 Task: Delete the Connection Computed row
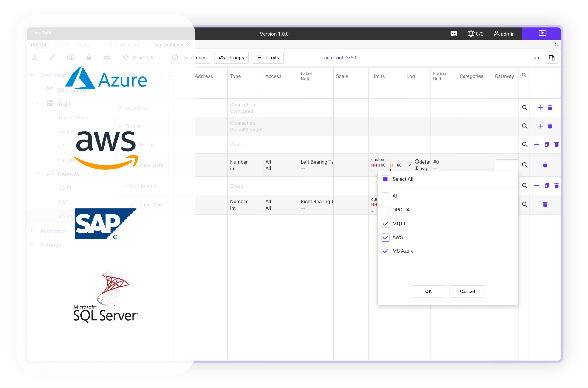[550, 108]
